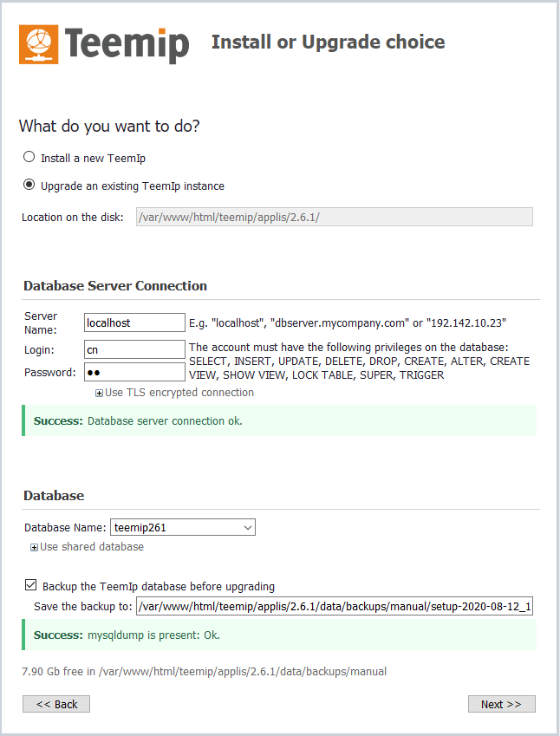Click into the Login input field

point(135,349)
